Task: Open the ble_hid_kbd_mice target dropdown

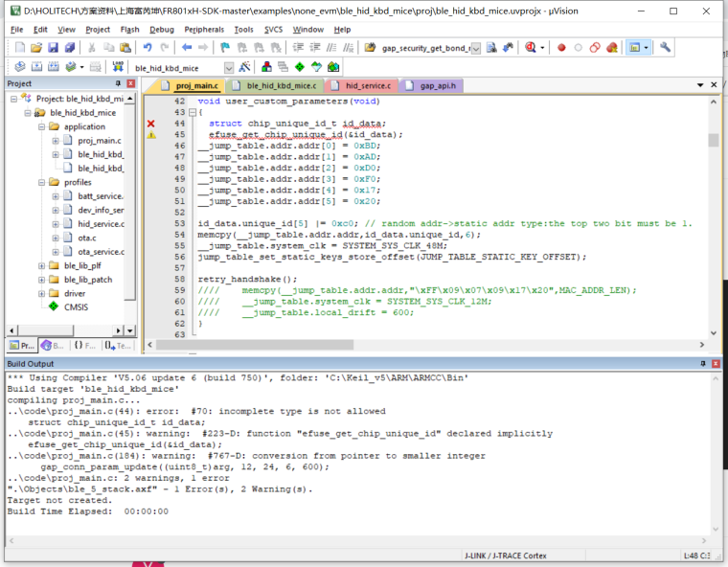Action: (x=228, y=68)
